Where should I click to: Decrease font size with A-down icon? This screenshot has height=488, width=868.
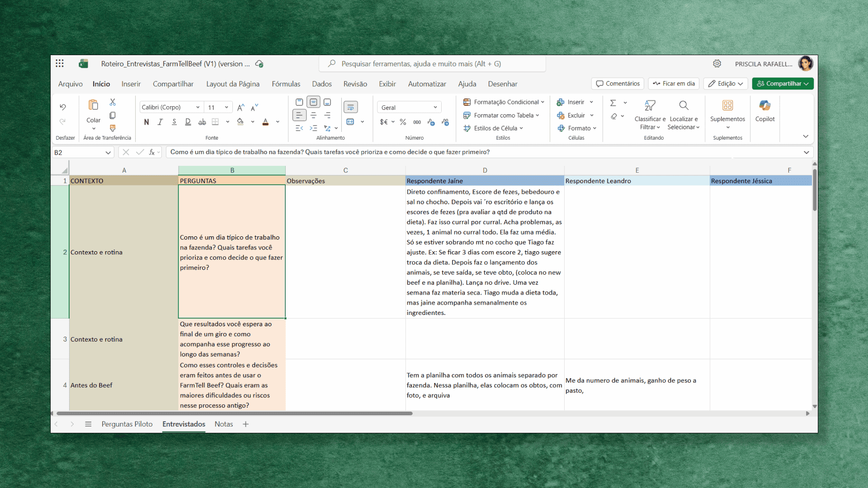coord(255,108)
